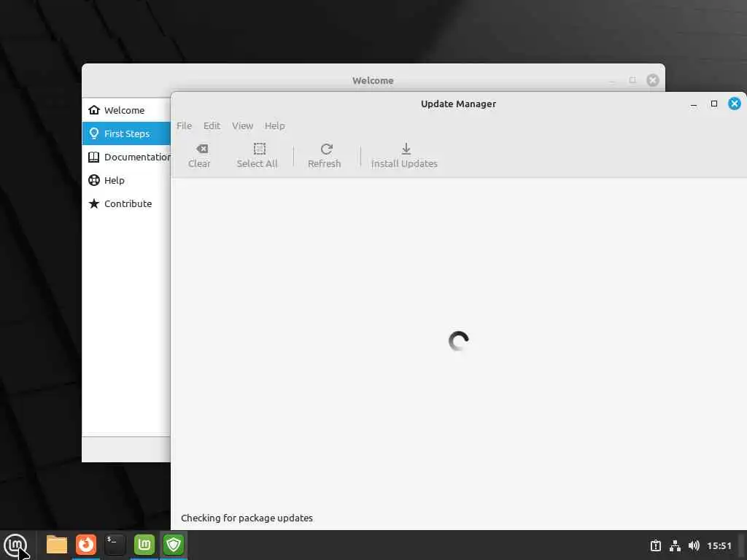747x560 pixels.
Task: Open the File menu in Update Manager
Action: pyautogui.click(x=185, y=125)
